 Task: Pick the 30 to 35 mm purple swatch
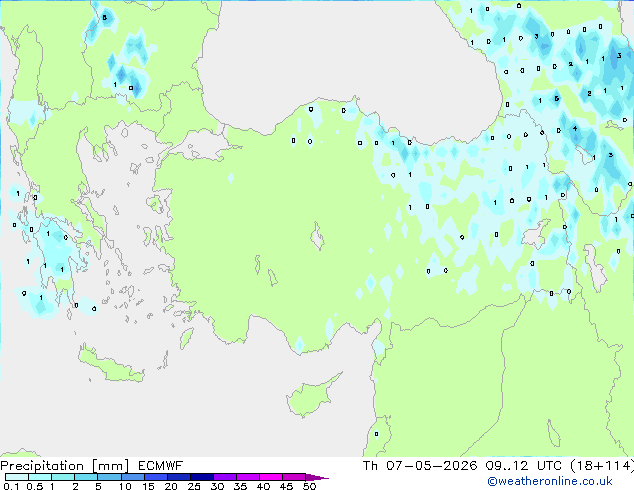(x=225, y=477)
